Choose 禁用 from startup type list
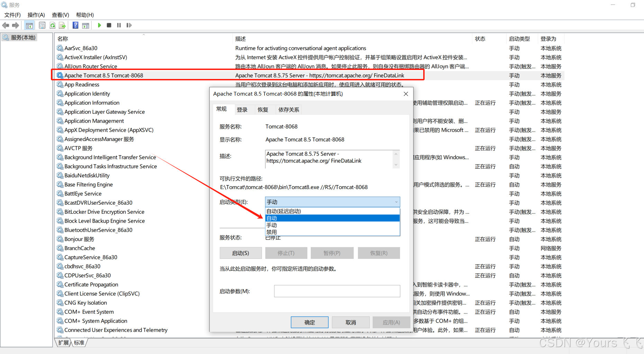The width and height of the screenshot is (644, 354). tap(332, 232)
